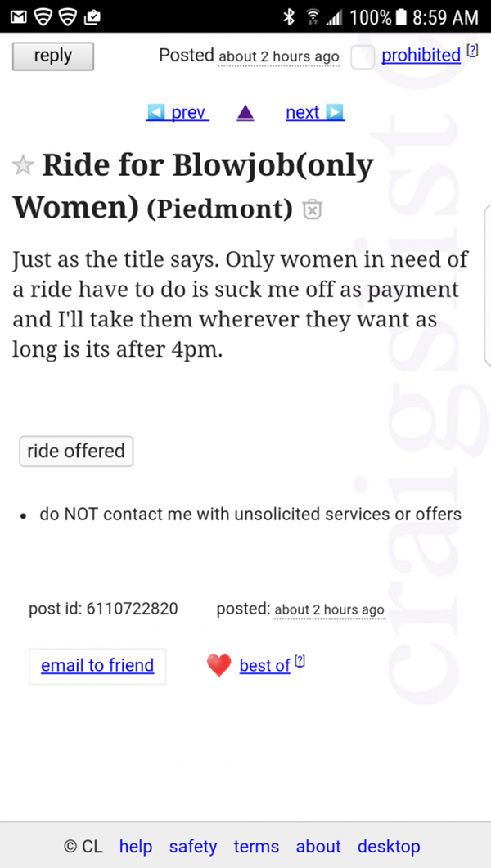Click the email to friend link

coord(97,665)
